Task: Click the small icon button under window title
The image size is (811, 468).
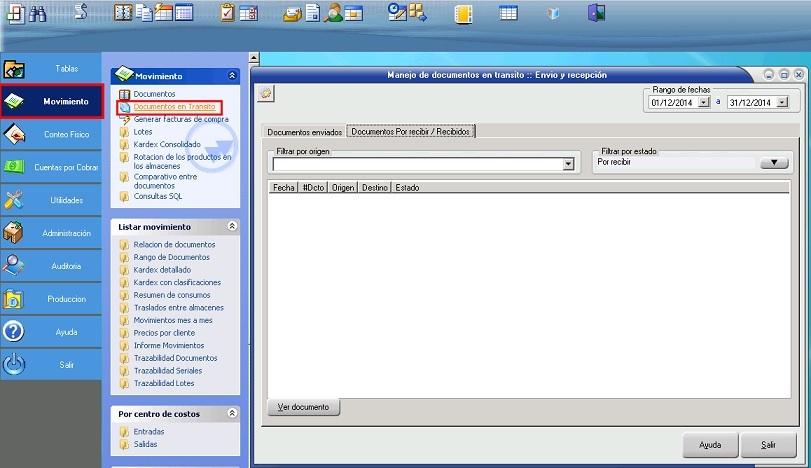Action: click(266, 94)
